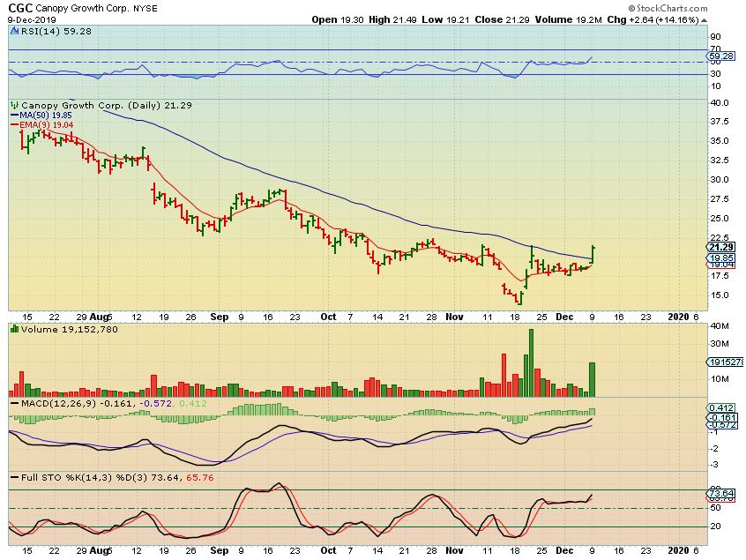Click the black MACD(12,26,9) legend dash

[14, 404]
